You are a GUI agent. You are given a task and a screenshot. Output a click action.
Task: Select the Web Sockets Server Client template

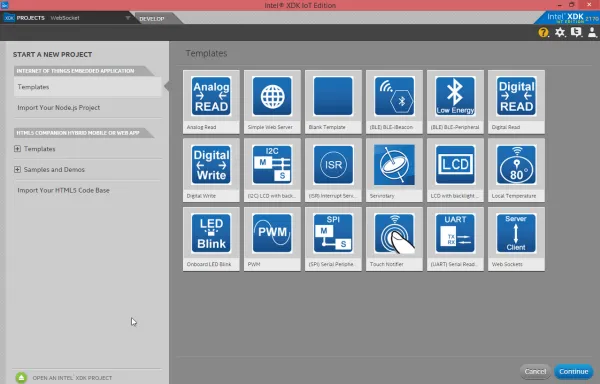pos(516,233)
